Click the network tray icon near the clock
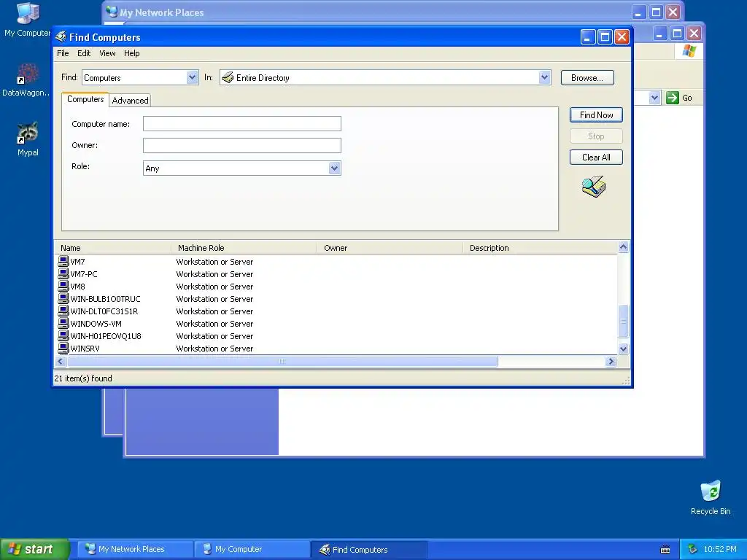This screenshot has height=560, width=747. (693, 549)
